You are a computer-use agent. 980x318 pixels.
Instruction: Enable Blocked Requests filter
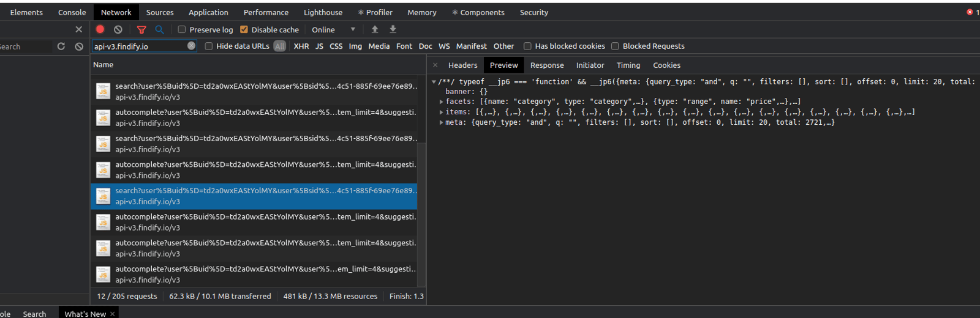tap(615, 46)
